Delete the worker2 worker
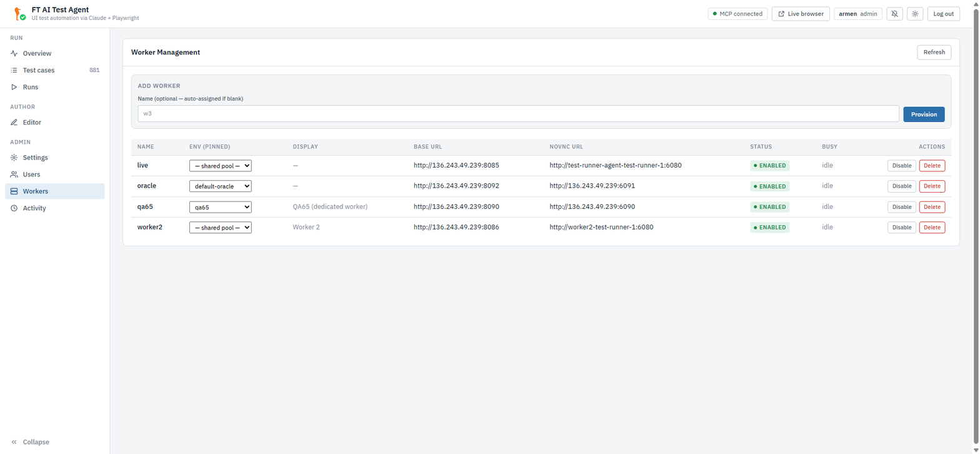This screenshot has width=980, height=454. point(932,228)
